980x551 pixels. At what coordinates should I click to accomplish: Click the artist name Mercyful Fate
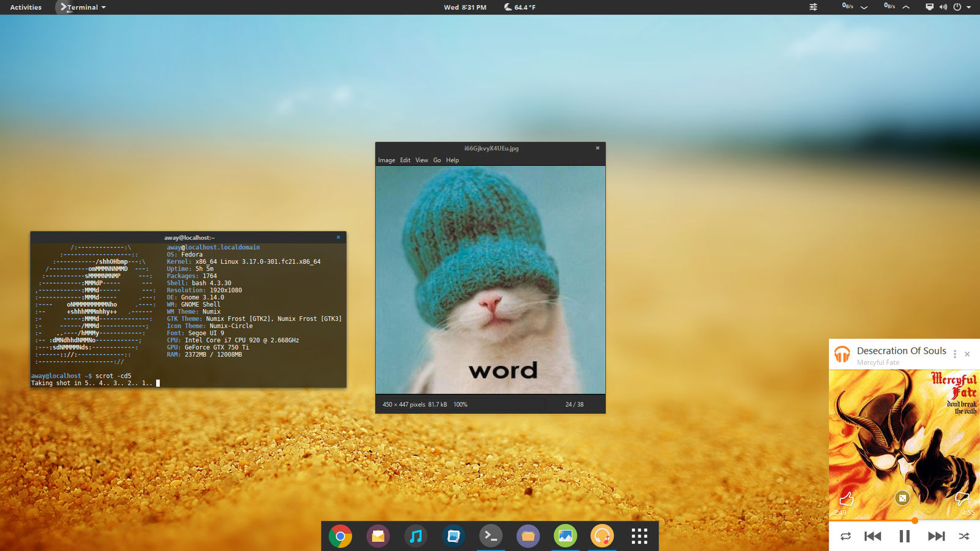(878, 362)
